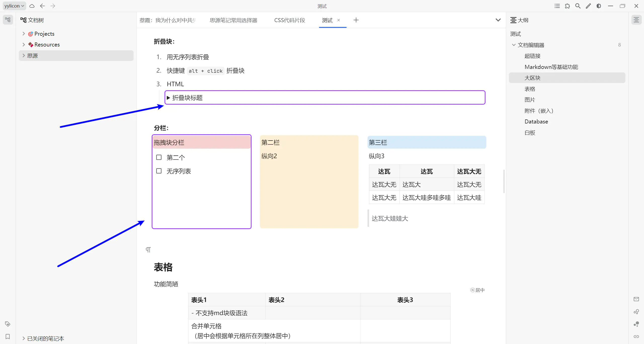This screenshot has height=344, width=644.
Task: Collapse the 文档编辑器 outline section
Action: [x=513, y=45]
